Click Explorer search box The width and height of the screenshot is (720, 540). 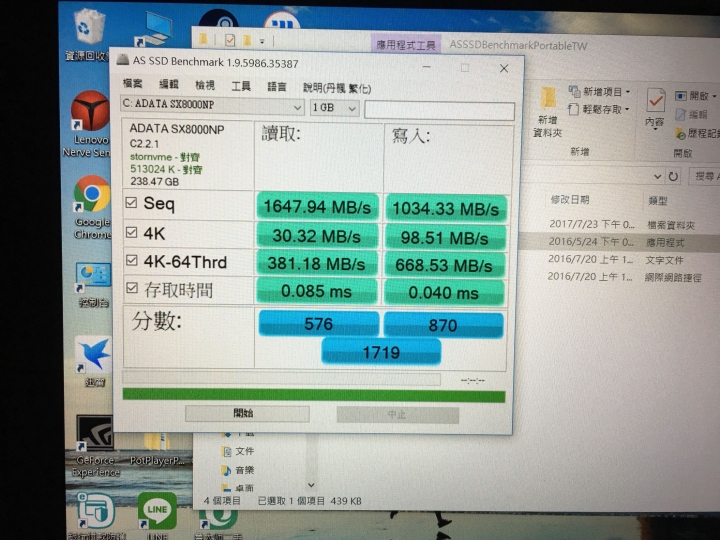click(704, 176)
